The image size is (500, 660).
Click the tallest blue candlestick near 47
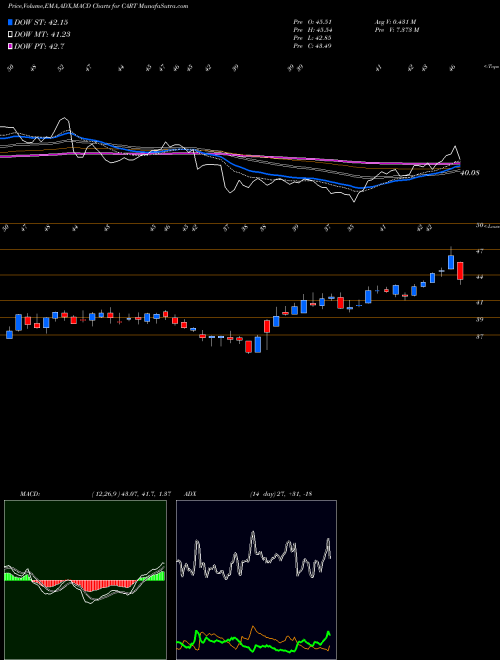[x=451, y=261]
